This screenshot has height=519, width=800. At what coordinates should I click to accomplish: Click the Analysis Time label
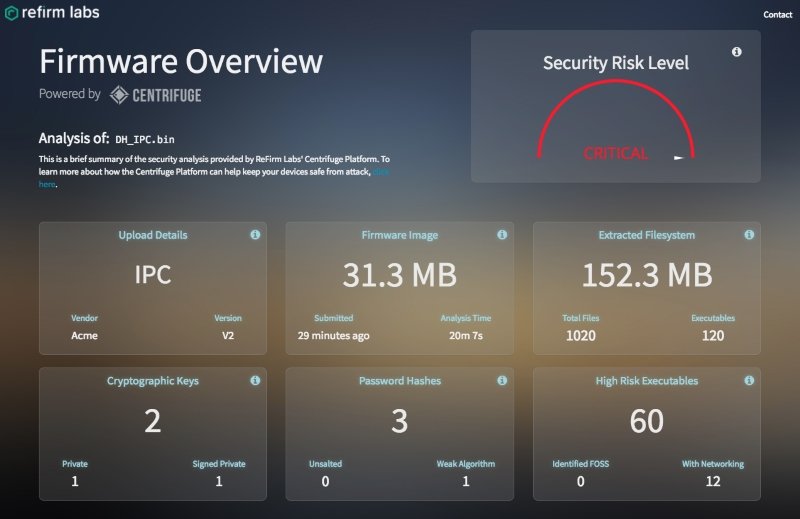[x=465, y=318]
